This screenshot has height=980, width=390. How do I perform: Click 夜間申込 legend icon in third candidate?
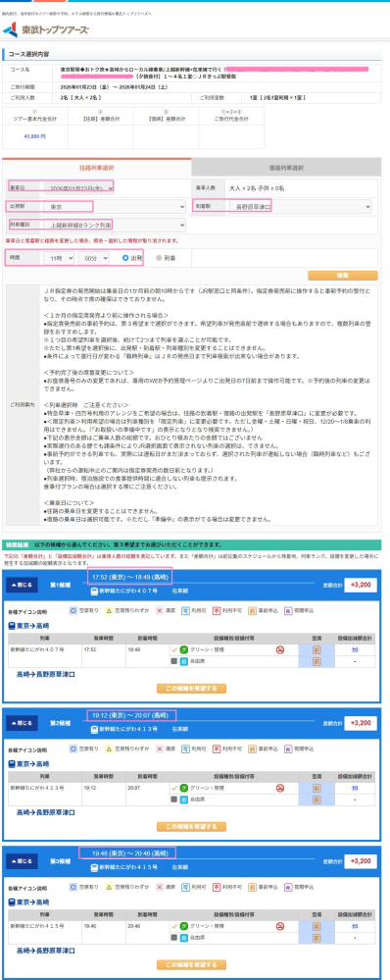288,887
